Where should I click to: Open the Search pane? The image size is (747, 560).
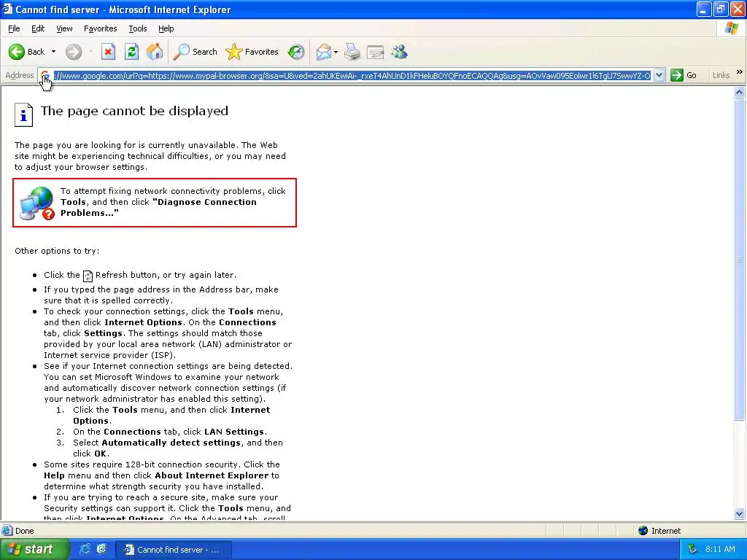(x=195, y=52)
